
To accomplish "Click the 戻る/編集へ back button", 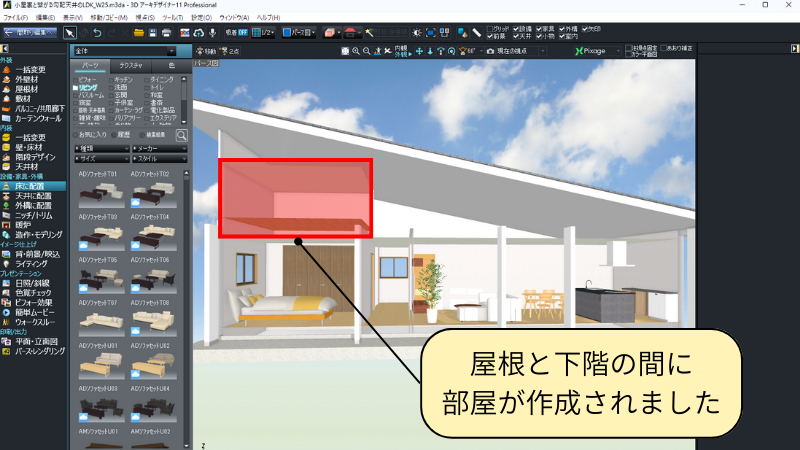I will click(x=32, y=33).
